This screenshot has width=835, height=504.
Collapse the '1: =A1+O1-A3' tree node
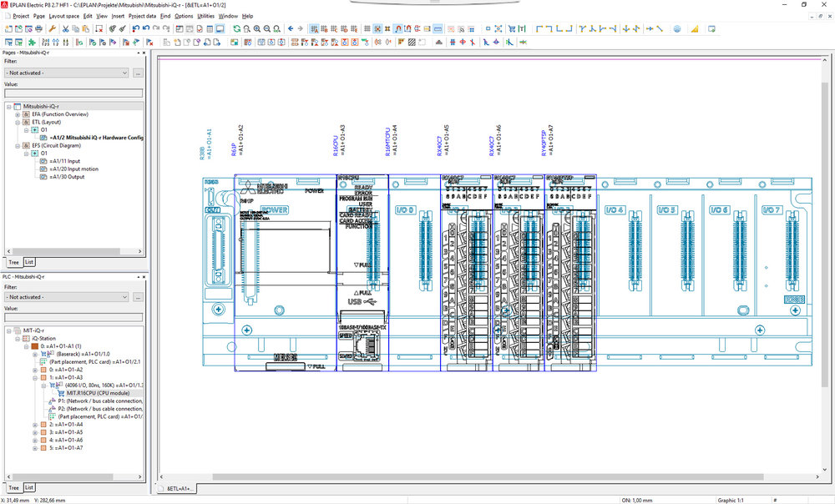click(x=34, y=377)
